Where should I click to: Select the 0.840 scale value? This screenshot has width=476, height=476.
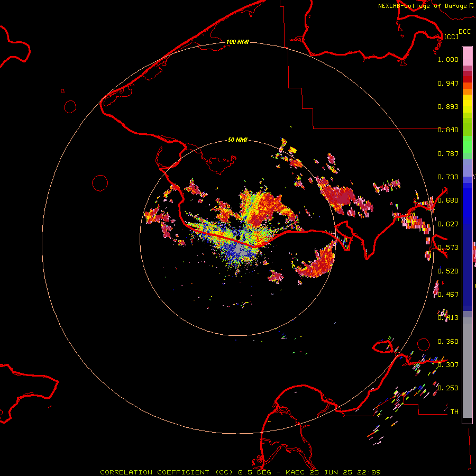[448, 130]
